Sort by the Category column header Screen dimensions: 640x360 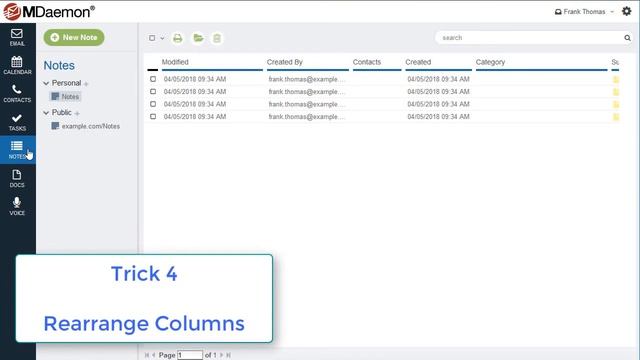[490, 62]
